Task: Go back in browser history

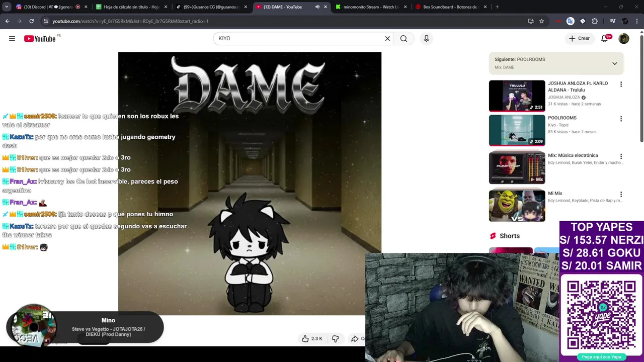Action: pos(7,21)
